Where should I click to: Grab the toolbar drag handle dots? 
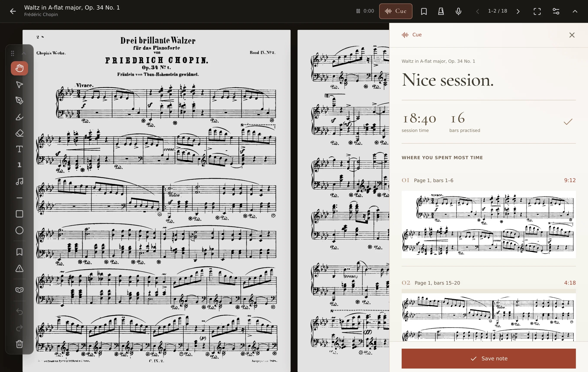pos(13,53)
